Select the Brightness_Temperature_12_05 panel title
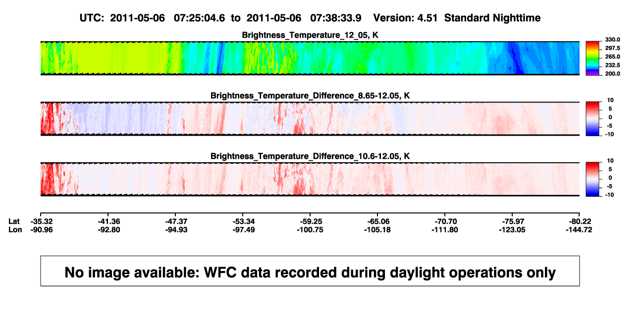Viewport: 644px width, 330px height. [310, 35]
